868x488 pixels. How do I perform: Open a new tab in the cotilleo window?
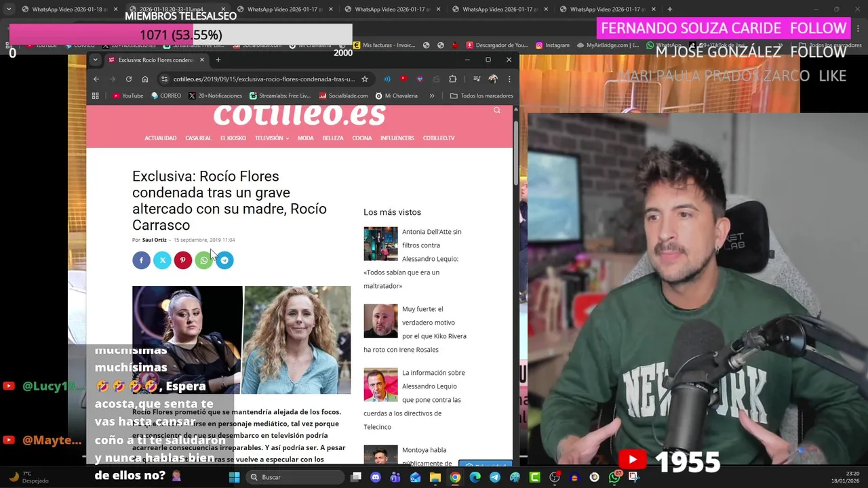click(218, 60)
